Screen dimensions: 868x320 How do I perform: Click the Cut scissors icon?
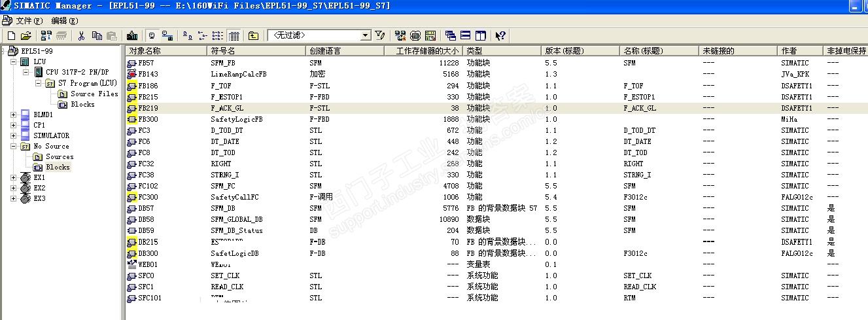point(82,35)
